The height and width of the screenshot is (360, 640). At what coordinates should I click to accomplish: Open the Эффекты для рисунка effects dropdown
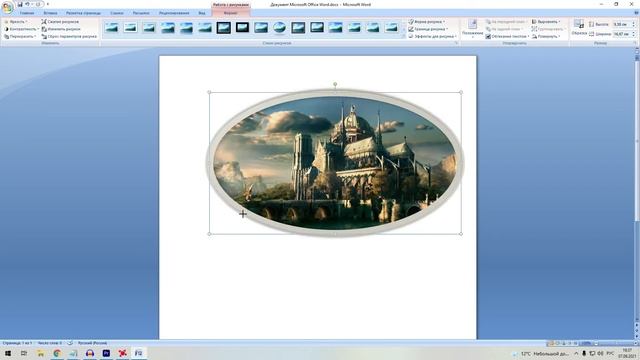pos(433,36)
